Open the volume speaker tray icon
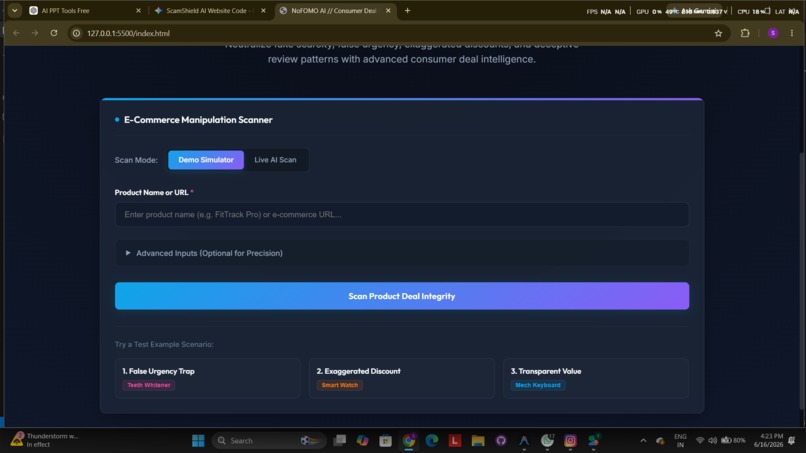806x453 pixels. coord(712,441)
